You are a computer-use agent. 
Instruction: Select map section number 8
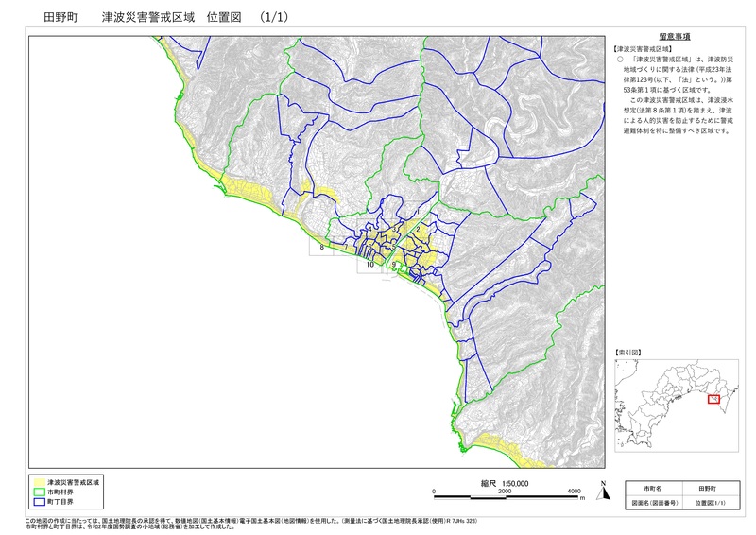pyautogui.click(x=321, y=247)
